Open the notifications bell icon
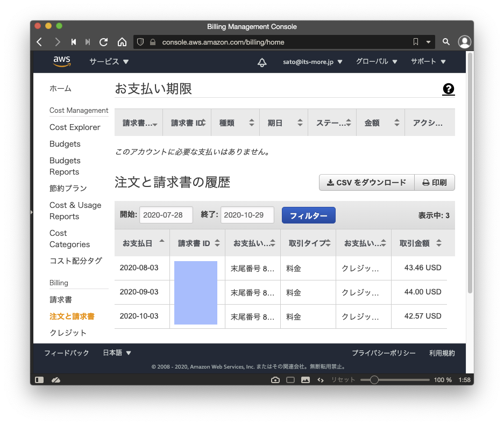Screen dimensions: 504x425 pyautogui.click(x=262, y=62)
